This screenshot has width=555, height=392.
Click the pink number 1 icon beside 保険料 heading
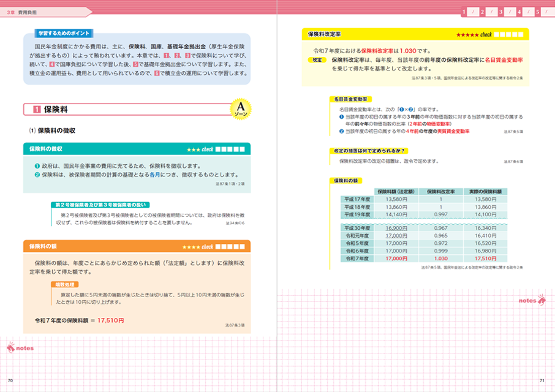(x=37, y=110)
